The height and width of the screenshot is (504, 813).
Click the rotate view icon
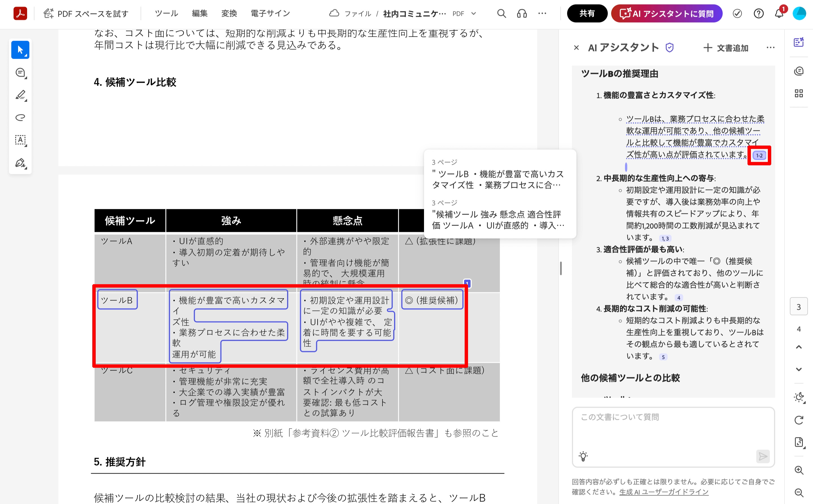tap(799, 420)
